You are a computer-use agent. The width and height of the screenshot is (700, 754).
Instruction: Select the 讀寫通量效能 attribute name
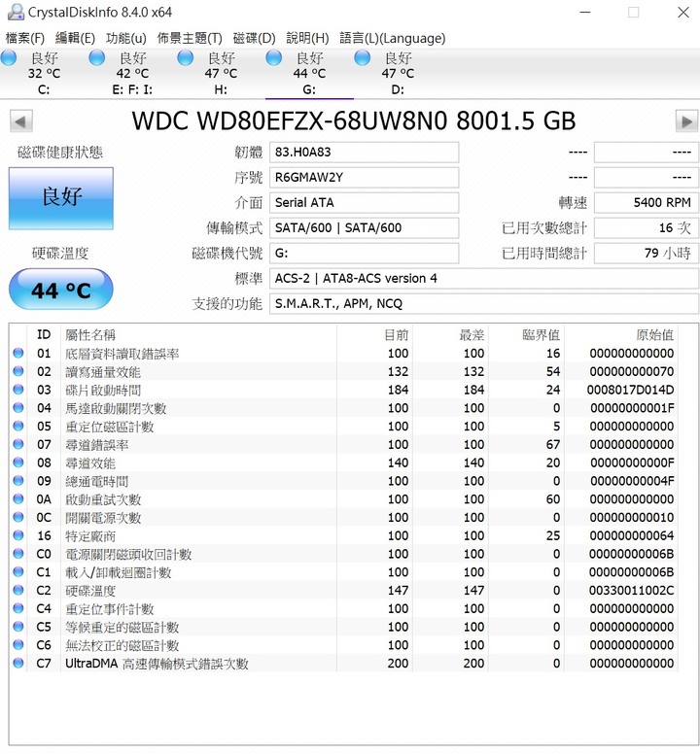click(103, 372)
